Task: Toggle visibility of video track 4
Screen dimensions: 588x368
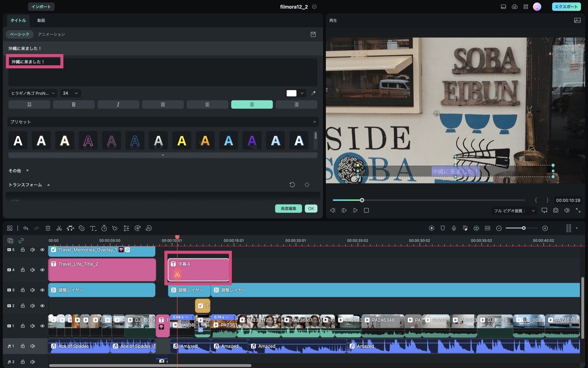Action: click(x=42, y=270)
